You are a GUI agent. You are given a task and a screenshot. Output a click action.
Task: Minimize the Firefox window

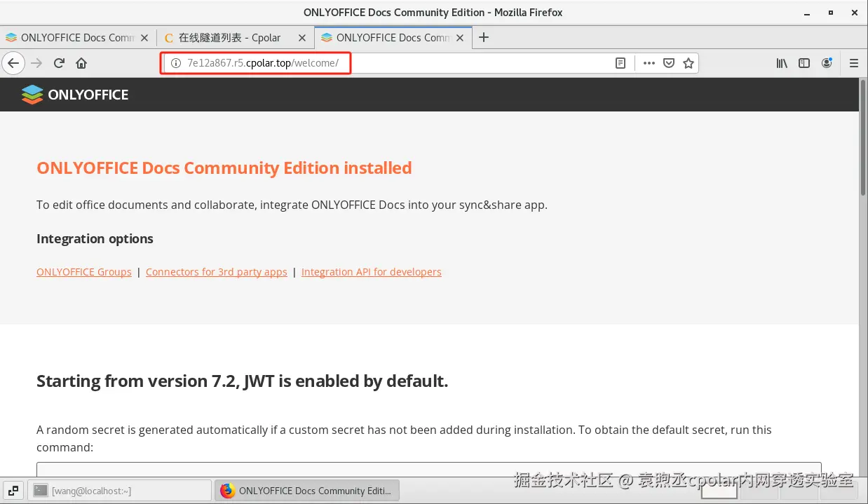(807, 13)
